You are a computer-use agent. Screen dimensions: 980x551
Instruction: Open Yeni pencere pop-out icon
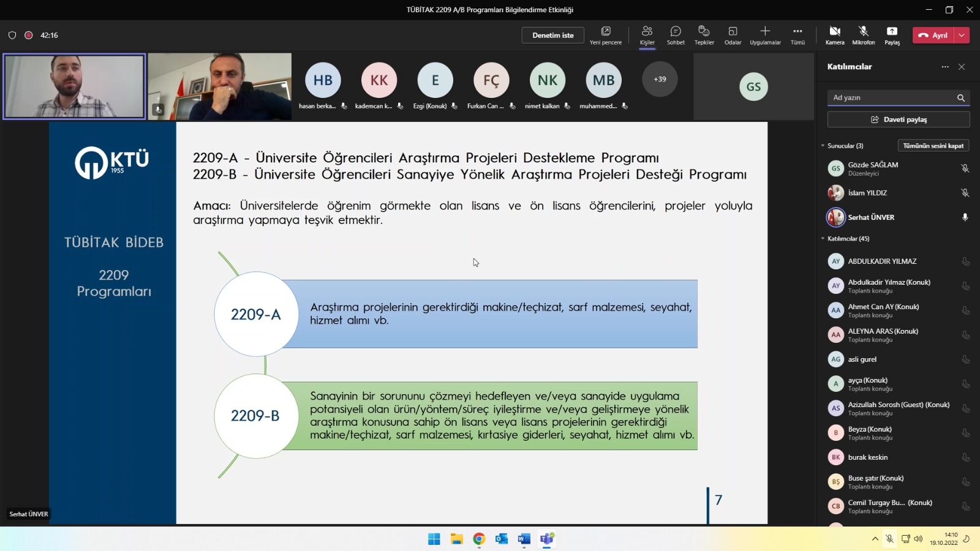pyautogui.click(x=605, y=32)
